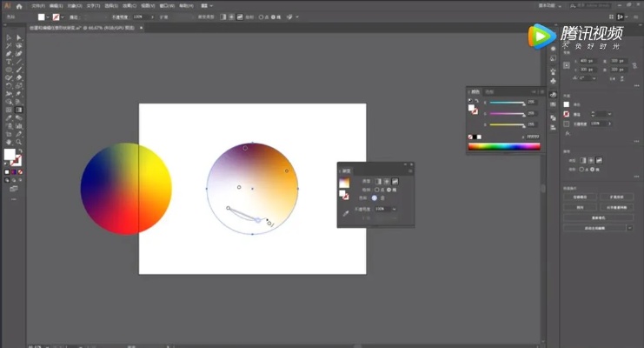644x348 pixels.
Task: Click the Align to Pixel Grid button
Action: tap(616, 207)
